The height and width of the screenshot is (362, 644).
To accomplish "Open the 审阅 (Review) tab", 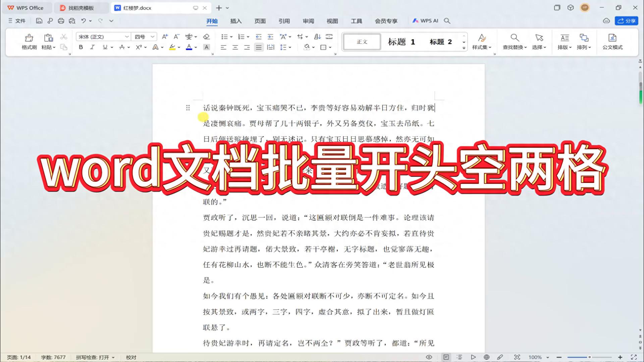I will point(308,21).
